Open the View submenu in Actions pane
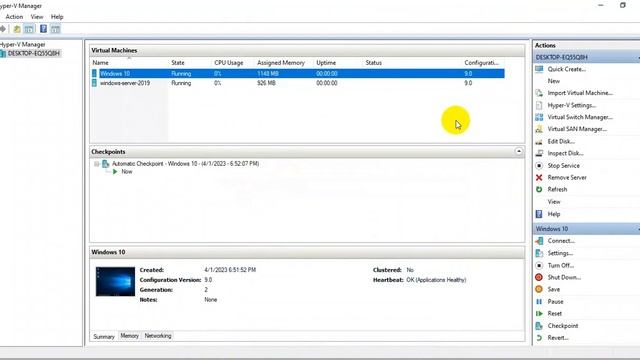The width and height of the screenshot is (640, 360). point(554,202)
